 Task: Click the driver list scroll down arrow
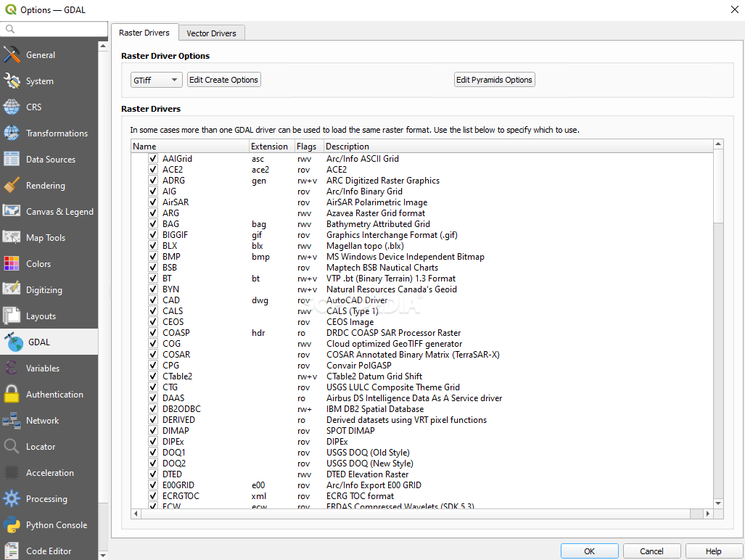718,503
